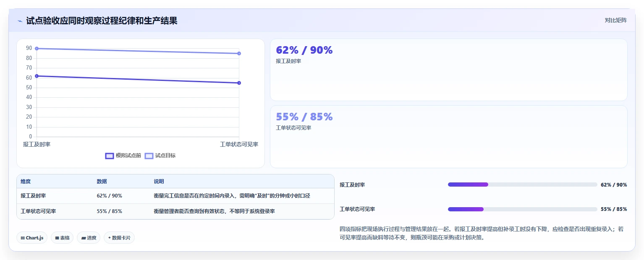The image size is (644, 260).
Task: Click the 报工及时率 label under the 62% card
Action: [x=288, y=61]
